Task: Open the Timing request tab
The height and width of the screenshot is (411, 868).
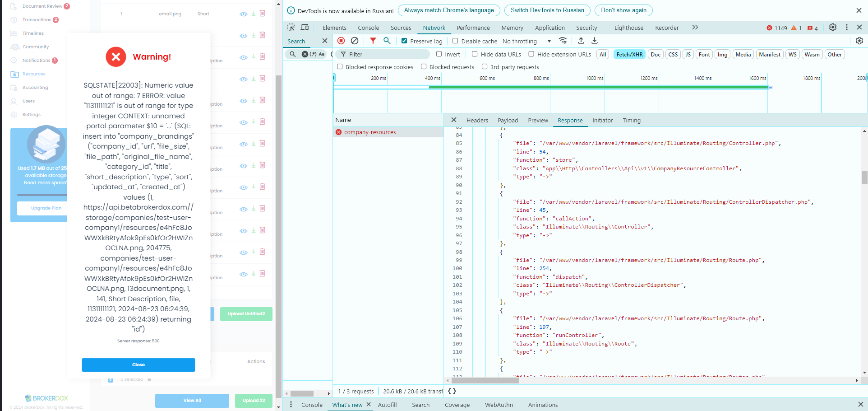Action: click(x=632, y=121)
